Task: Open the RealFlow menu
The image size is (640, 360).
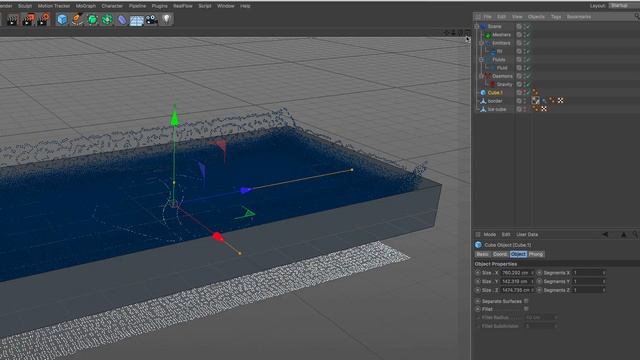Action: (182, 6)
